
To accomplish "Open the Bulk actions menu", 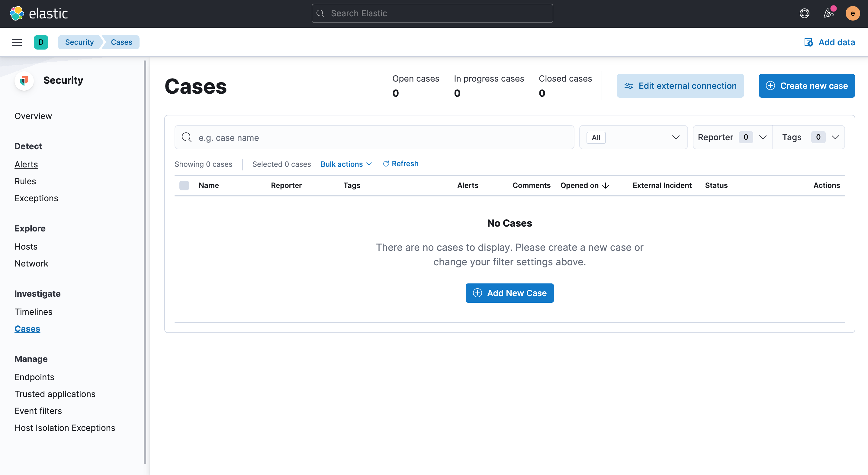I will coord(346,164).
